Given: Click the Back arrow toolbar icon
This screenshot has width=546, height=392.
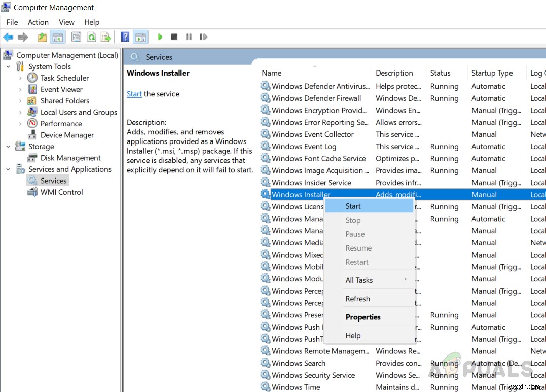Looking at the screenshot, I should [x=8, y=37].
